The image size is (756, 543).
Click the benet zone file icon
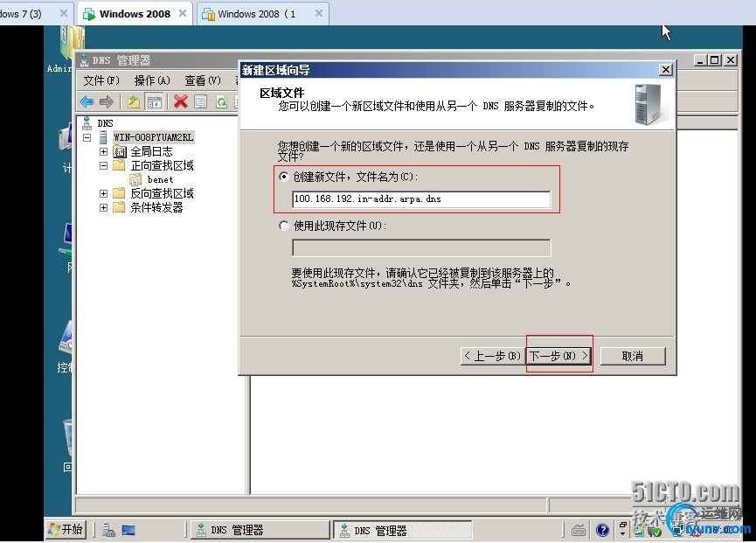(135, 180)
